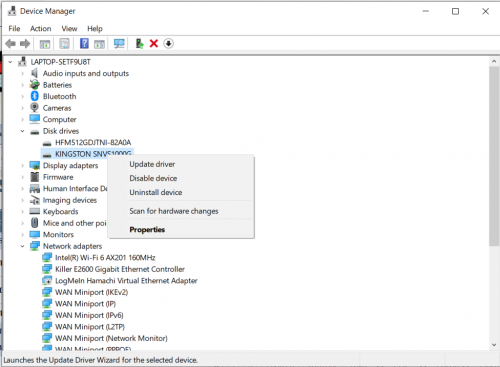Click the Cameras webcam icon
This screenshot has height=367, width=500.
coord(34,108)
